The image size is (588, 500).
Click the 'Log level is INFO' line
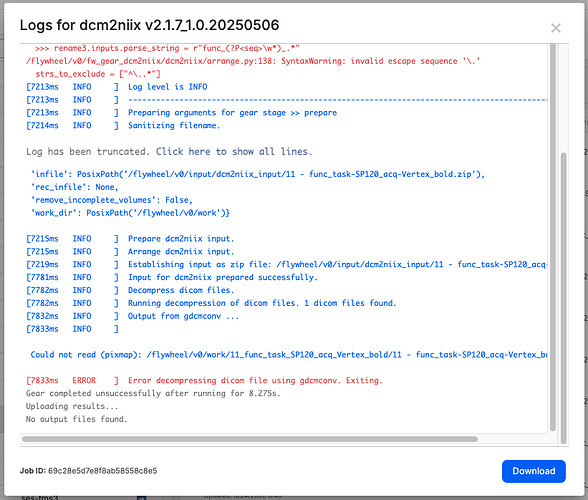pyautogui.click(x=117, y=87)
